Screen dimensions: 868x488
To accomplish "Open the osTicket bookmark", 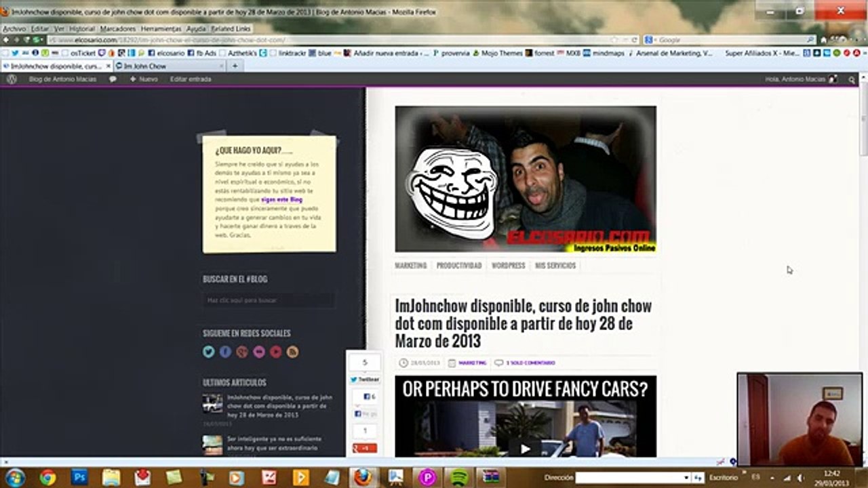I will click(79, 53).
